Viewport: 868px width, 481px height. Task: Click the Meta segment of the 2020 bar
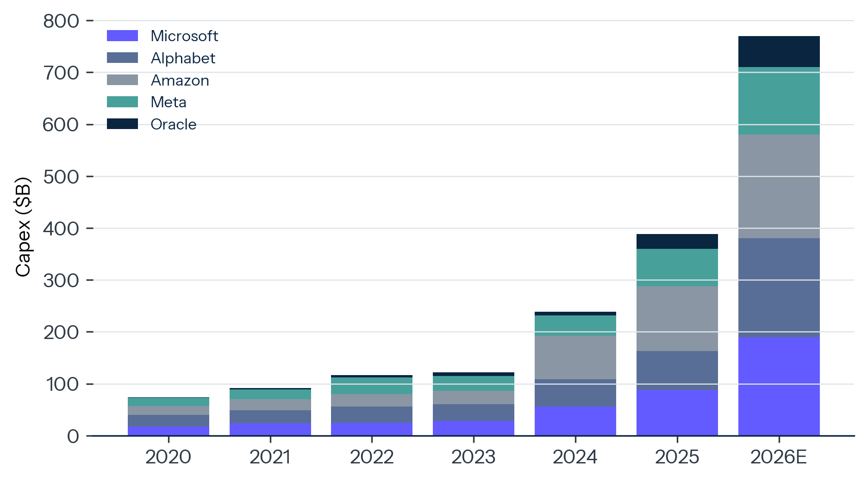click(x=168, y=402)
